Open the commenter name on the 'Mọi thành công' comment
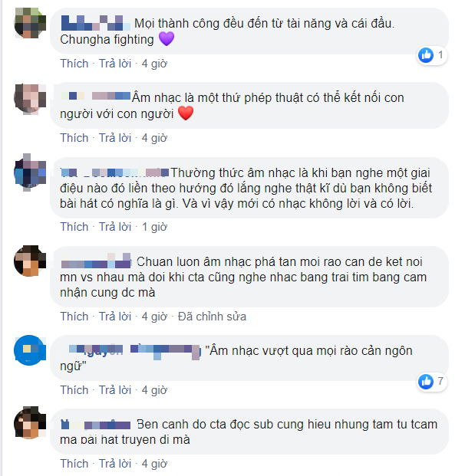 (96, 23)
